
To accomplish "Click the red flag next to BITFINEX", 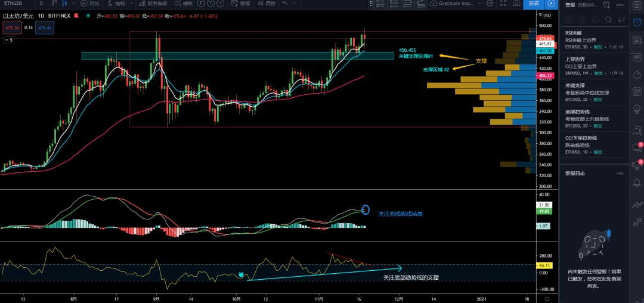I will click(76, 16).
